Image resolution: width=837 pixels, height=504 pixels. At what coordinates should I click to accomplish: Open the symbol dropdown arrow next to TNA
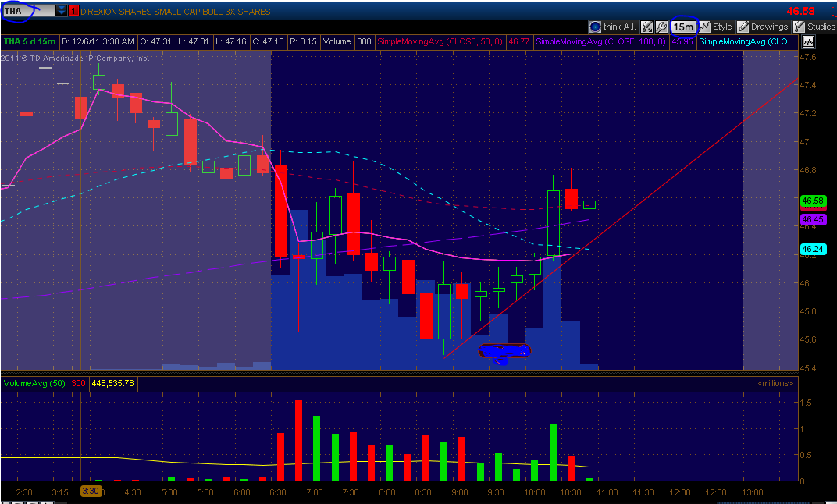tap(61, 11)
